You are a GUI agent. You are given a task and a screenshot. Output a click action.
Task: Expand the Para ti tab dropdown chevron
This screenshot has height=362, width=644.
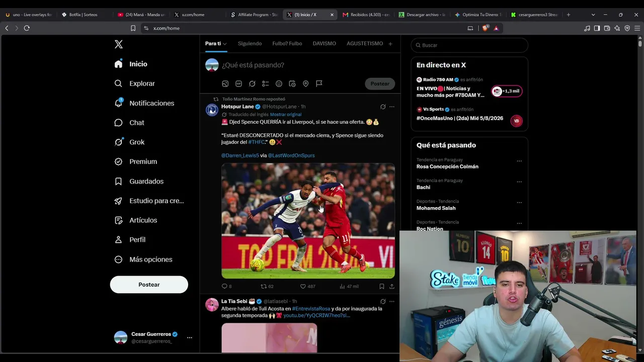click(x=225, y=44)
